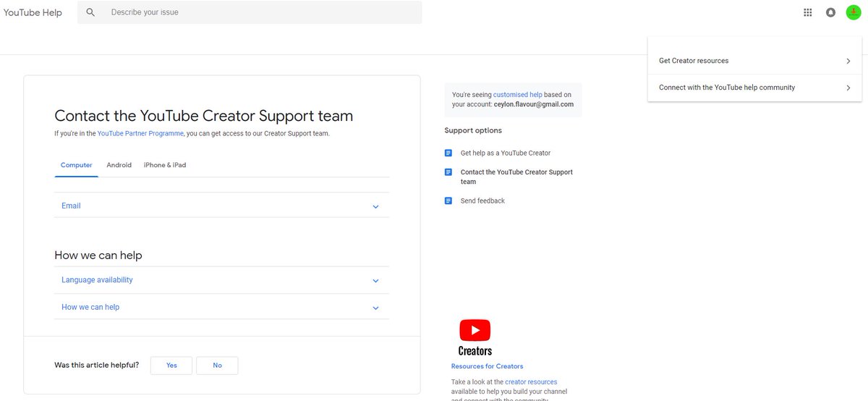Expand the Email section chevron
The image size is (868, 401).
point(375,207)
